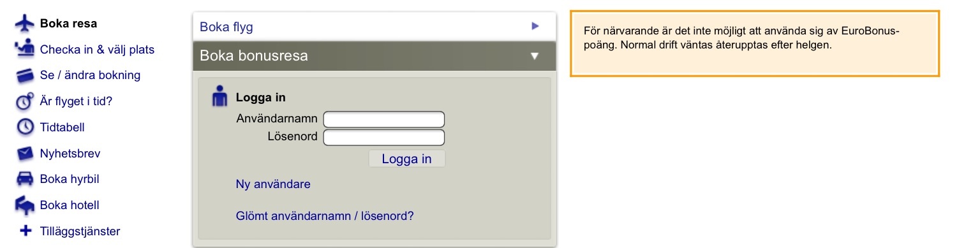Open the flight-on-time clock icon
Image resolution: width=980 pixels, height=248 pixels.
coord(25,101)
